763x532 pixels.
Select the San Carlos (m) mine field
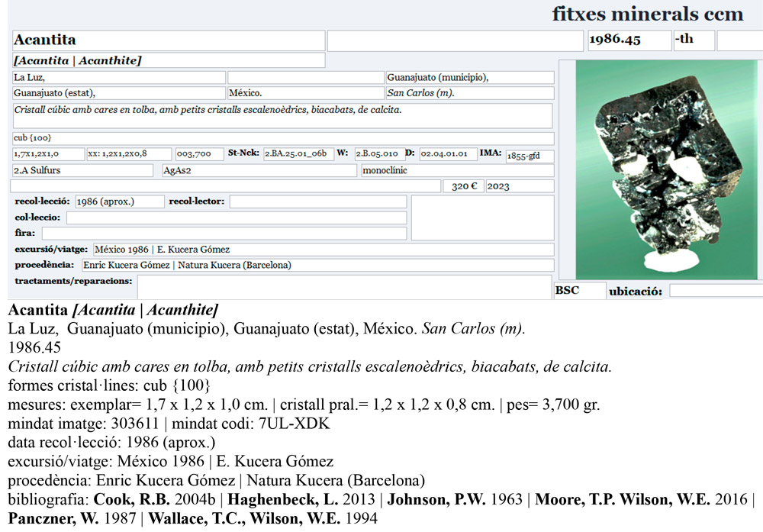tap(469, 93)
